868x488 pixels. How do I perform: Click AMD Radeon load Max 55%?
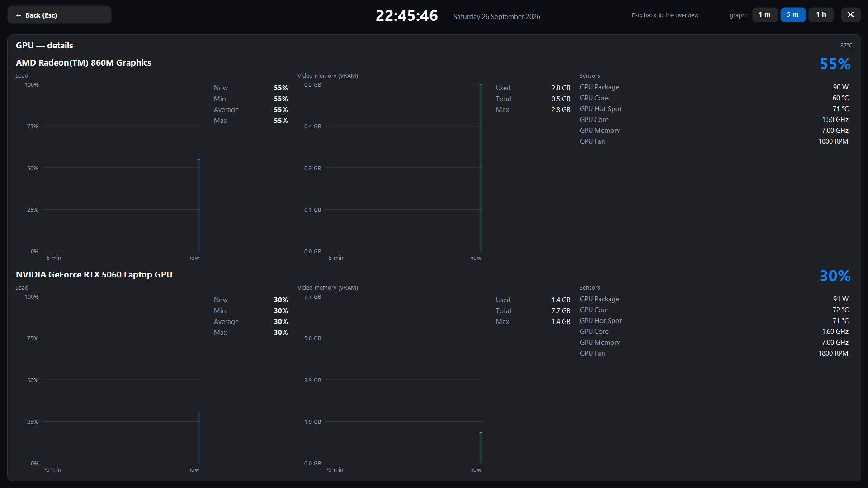[x=251, y=121]
